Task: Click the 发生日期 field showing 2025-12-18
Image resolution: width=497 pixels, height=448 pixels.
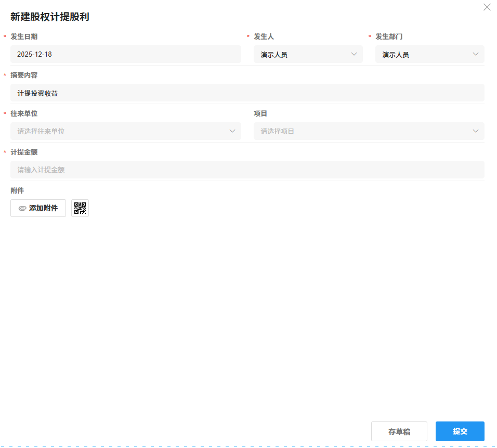Action: pos(125,54)
